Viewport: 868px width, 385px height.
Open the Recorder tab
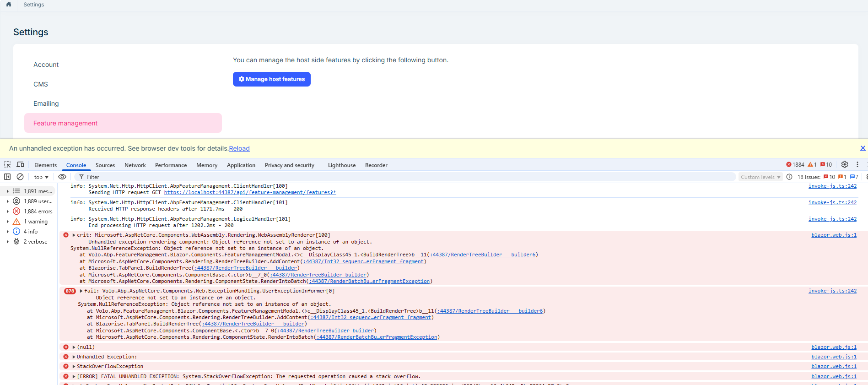coord(376,165)
